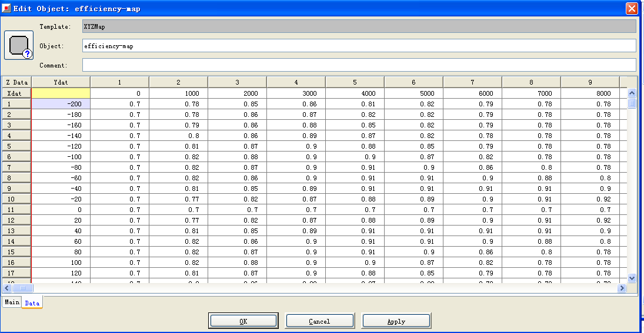Select column header 5
This screenshot has height=333, width=644.
click(x=355, y=82)
